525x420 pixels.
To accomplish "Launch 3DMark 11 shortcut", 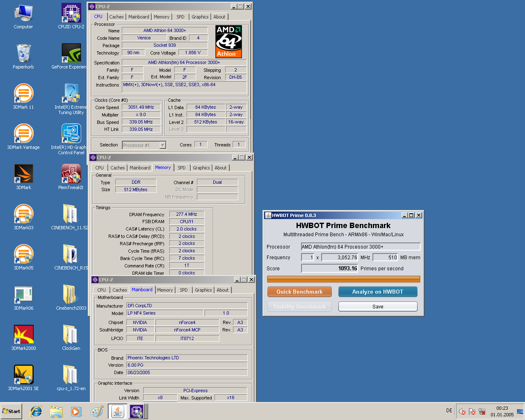I will coord(23,97).
